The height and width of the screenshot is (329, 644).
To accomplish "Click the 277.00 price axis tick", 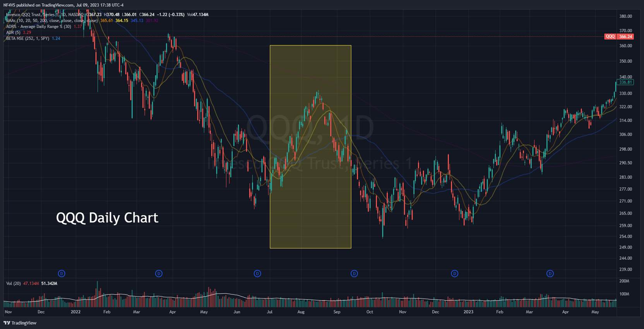I will tap(625, 189).
